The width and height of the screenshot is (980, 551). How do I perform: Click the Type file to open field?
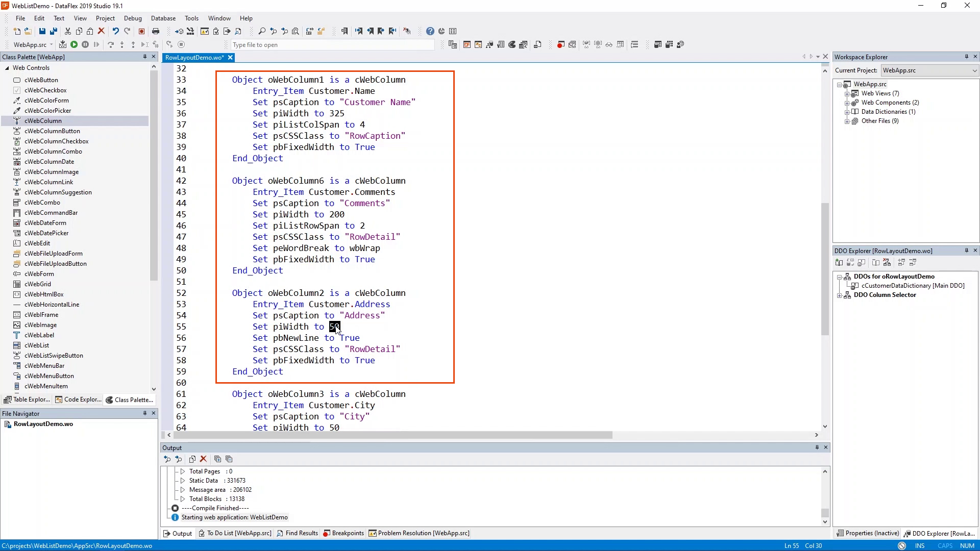tap(332, 45)
